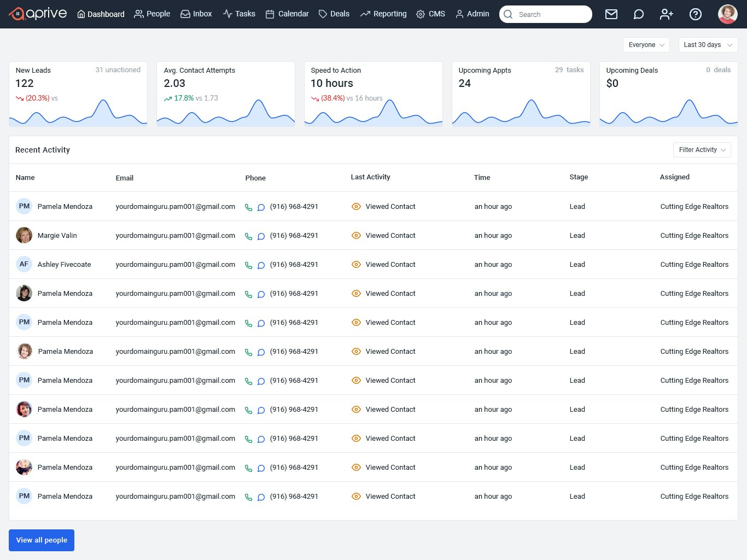
Task: Click the add person icon in header
Action: click(667, 14)
